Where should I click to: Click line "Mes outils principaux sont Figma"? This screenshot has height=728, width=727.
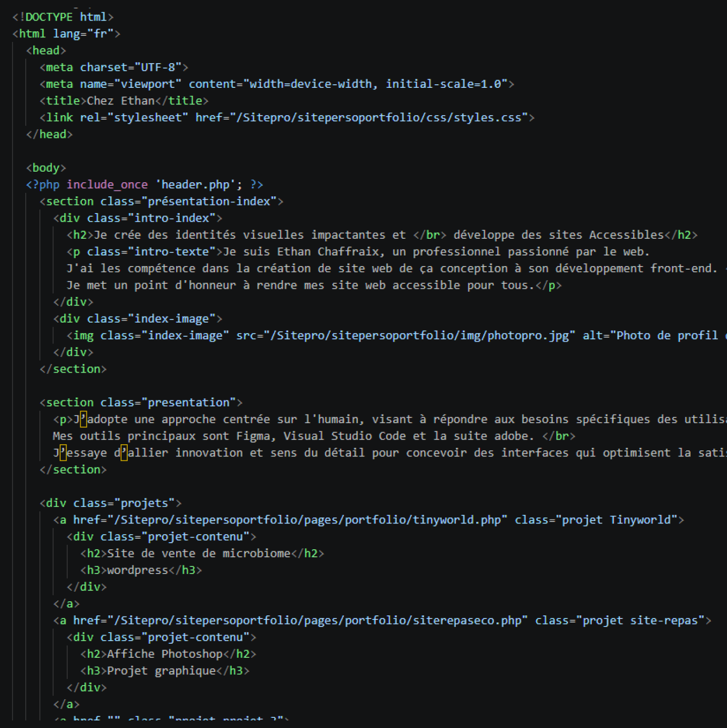click(x=162, y=436)
